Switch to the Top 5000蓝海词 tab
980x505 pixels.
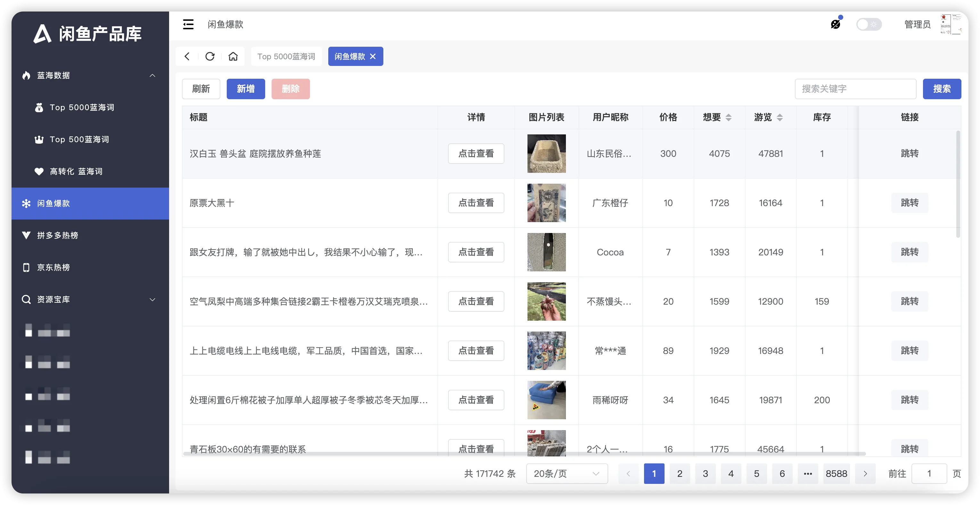[286, 56]
